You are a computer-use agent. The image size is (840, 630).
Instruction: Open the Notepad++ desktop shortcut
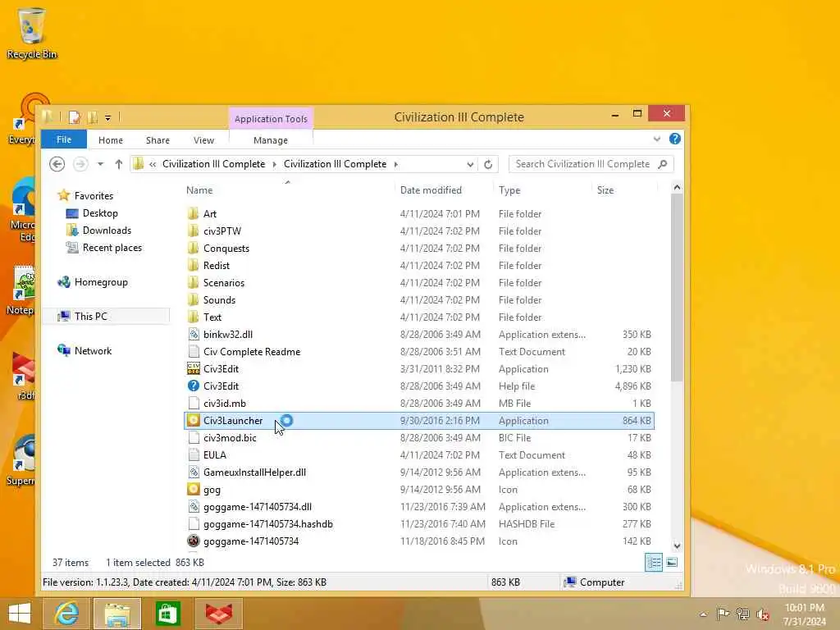click(x=21, y=290)
